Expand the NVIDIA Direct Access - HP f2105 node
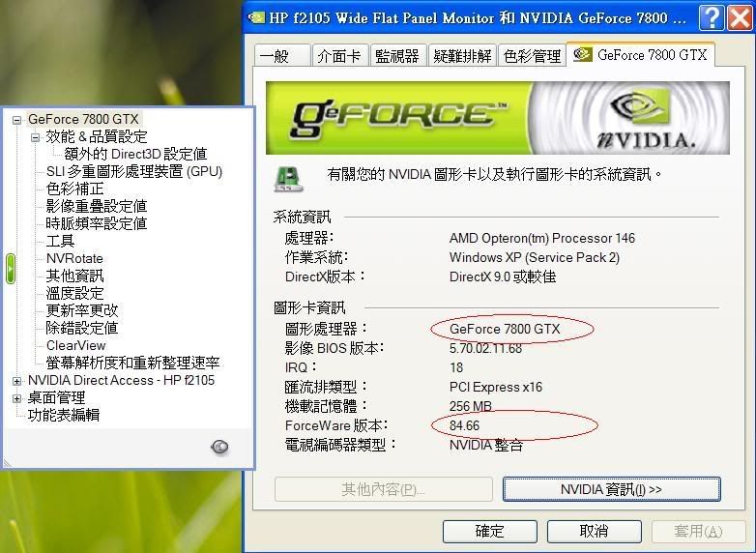The image size is (756, 553). tap(16, 381)
